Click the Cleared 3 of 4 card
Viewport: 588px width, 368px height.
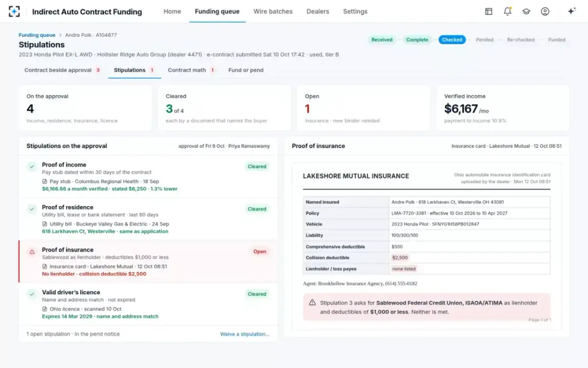click(224, 108)
